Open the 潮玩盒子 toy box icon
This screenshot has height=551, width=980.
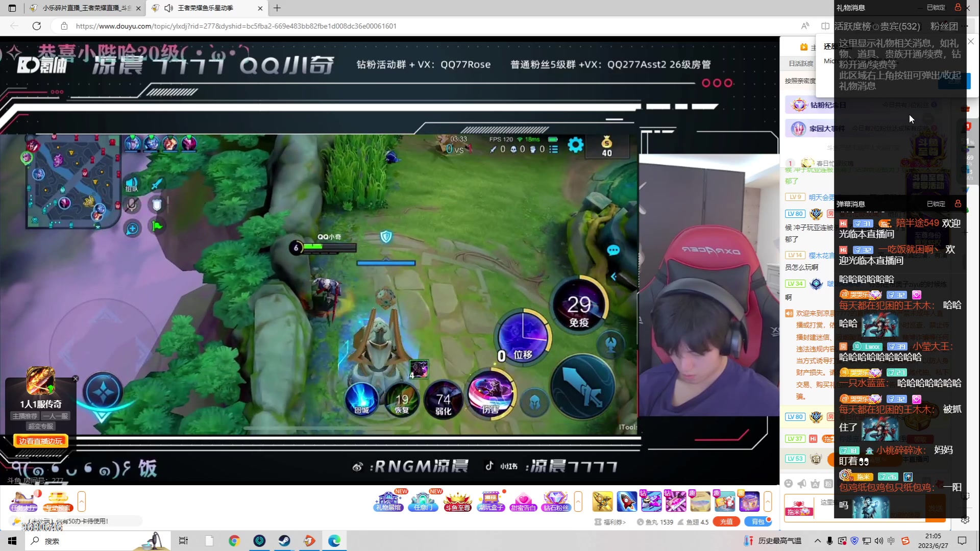tap(491, 501)
